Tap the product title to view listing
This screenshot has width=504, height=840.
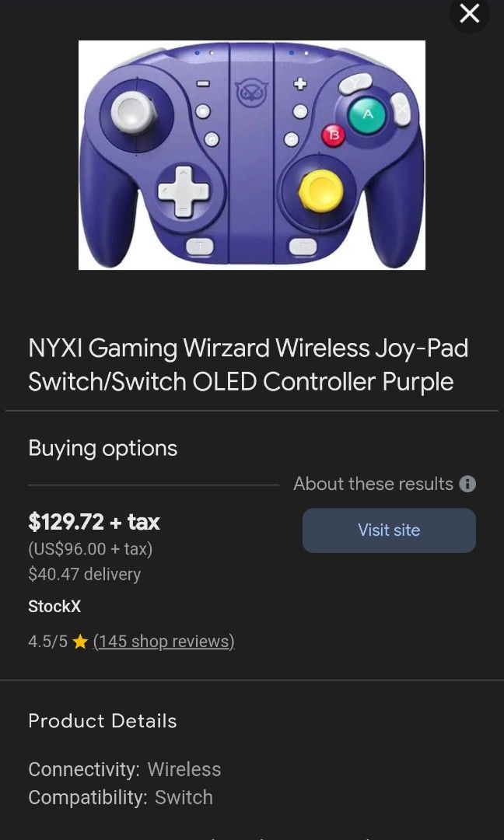248,364
